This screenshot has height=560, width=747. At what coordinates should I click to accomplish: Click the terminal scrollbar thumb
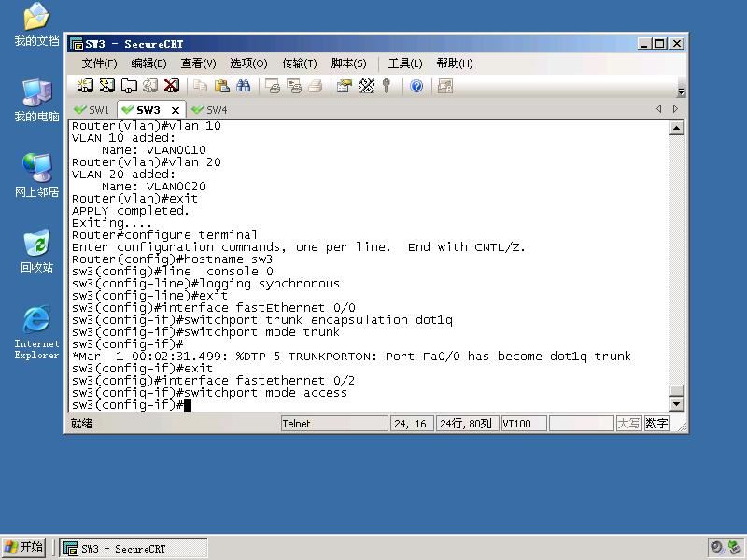[677, 390]
